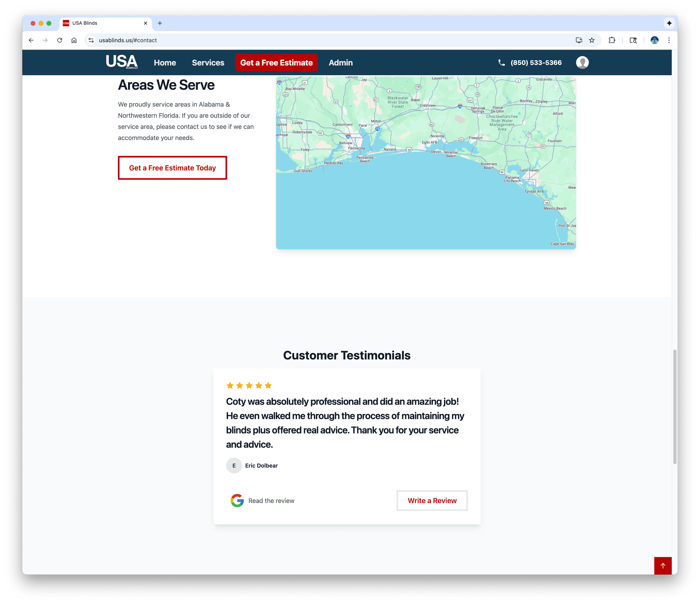This screenshot has width=700, height=604.
Task: Open the user profile avatar icon
Action: [x=582, y=63]
